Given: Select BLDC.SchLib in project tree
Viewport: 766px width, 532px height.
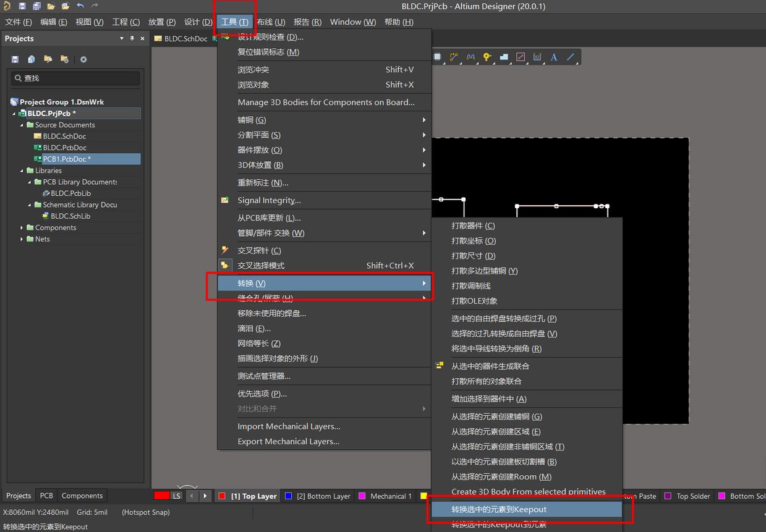Looking at the screenshot, I should point(70,216).
